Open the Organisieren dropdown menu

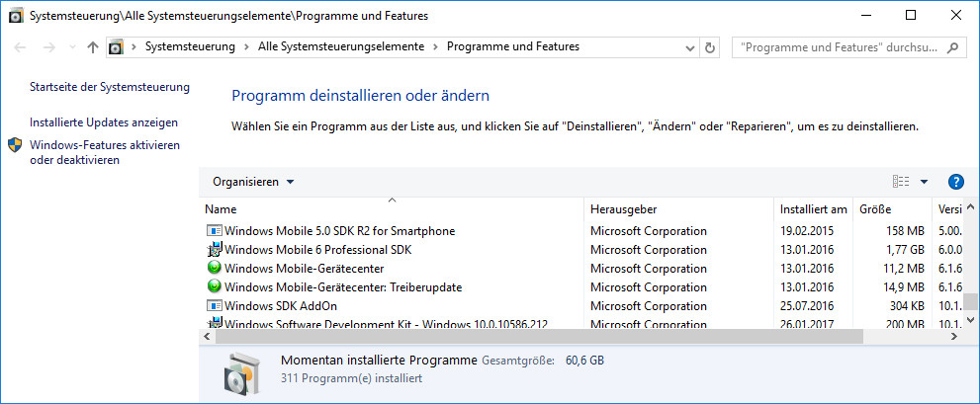coord(253,182)
